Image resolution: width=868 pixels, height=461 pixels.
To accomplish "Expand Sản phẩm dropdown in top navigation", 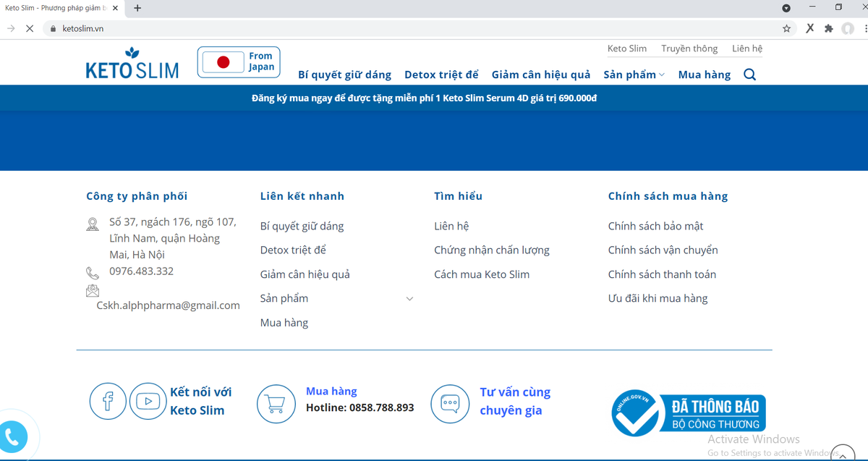I will (634, 75).
